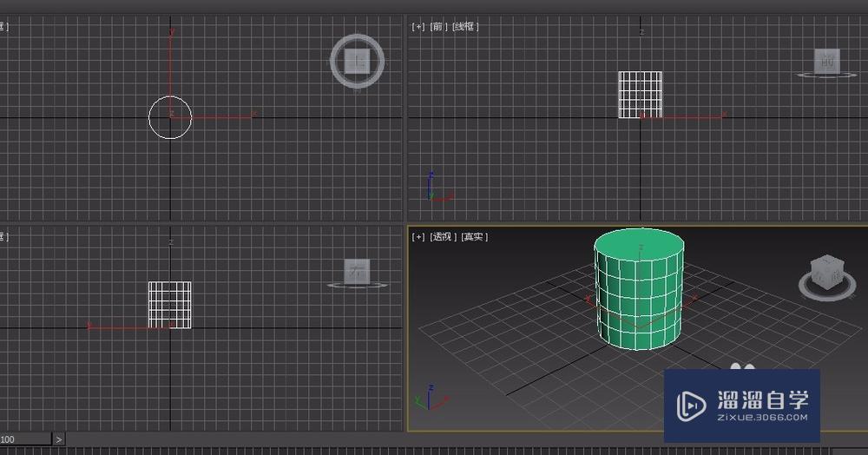Open the [+] menu in the perspective viewport
The image size is (868, 455).
418,237
